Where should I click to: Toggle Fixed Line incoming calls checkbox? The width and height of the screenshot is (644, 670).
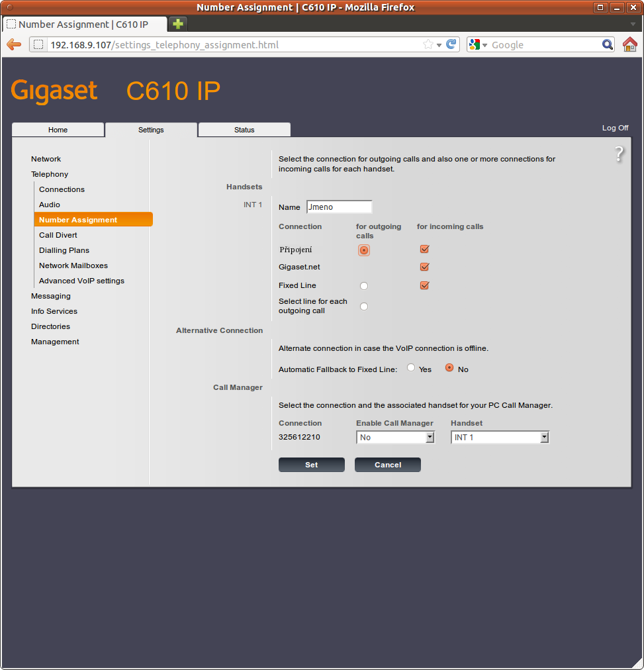pos(425,286)
